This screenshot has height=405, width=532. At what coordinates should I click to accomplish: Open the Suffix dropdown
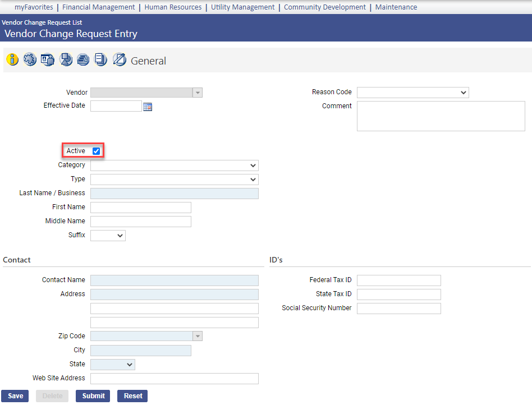click(x=108, y=236)
